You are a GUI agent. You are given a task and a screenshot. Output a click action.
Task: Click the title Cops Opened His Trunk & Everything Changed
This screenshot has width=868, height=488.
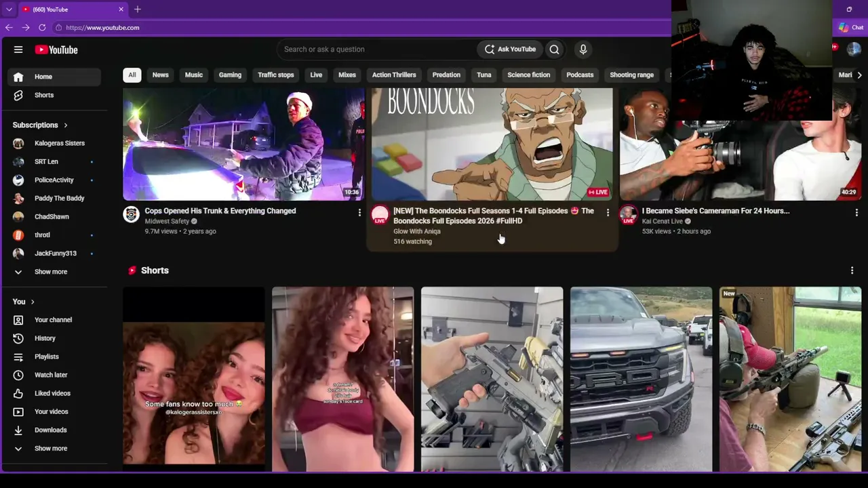(220, 211)
